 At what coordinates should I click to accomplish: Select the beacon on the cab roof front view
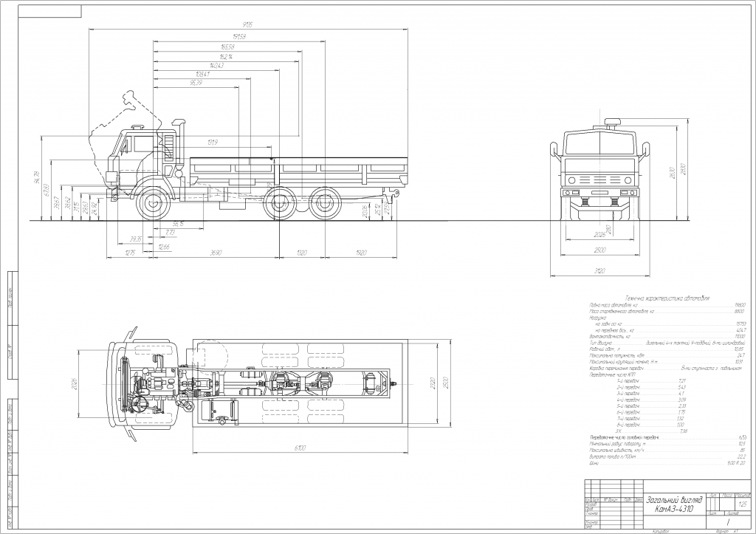click(612, 122)
